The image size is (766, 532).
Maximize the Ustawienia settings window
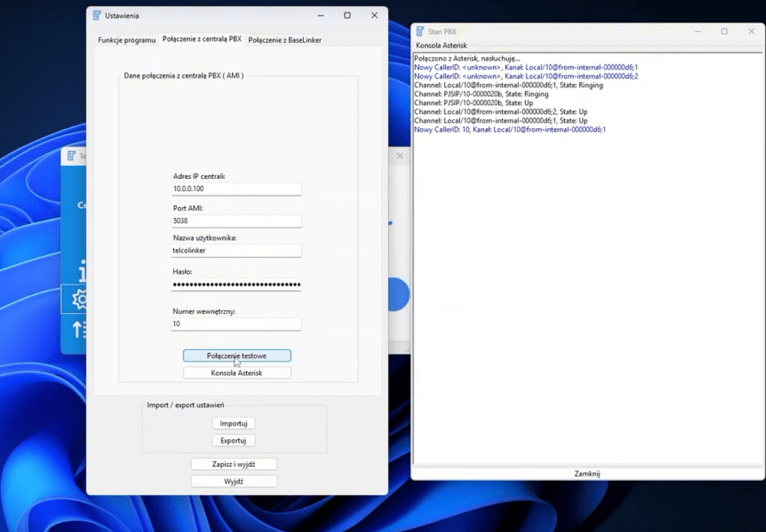coord(347,16)
